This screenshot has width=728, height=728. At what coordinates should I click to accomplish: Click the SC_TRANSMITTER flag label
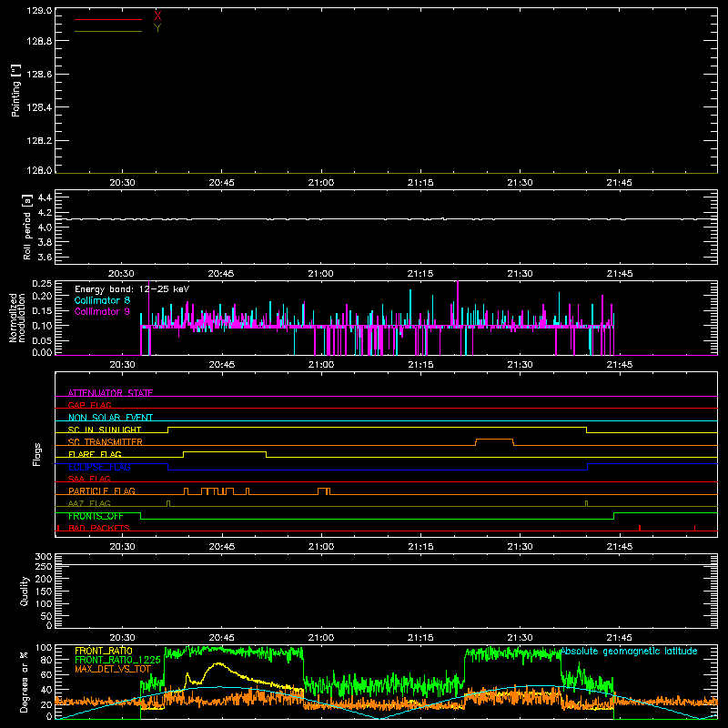click(106, 442)
